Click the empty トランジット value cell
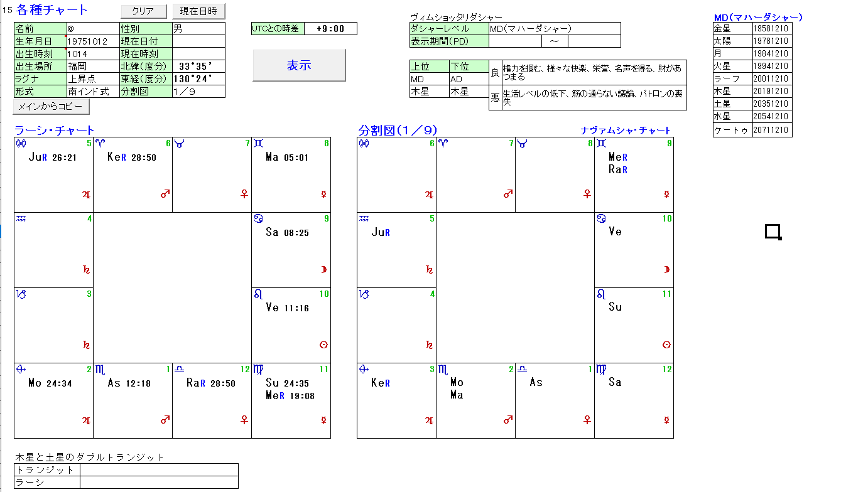This screenshot has height=492, width=868. tap(159, 470)
